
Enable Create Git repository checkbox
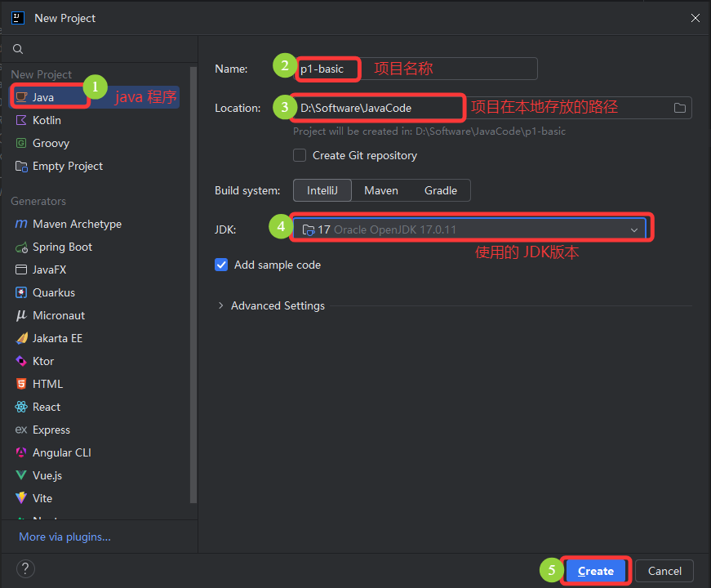point(300,156)
